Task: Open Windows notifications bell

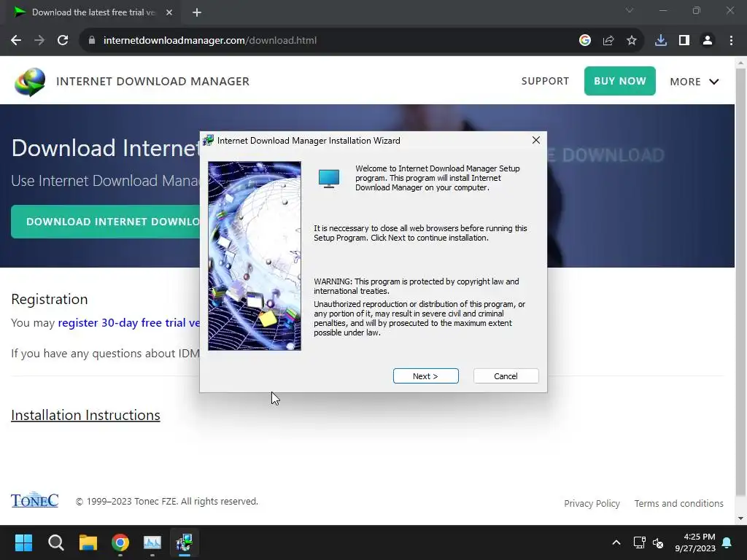Action: [727, 542]
